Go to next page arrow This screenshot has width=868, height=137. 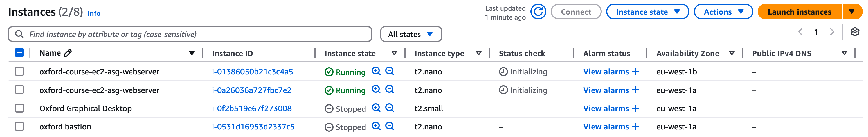click(832, 32)
